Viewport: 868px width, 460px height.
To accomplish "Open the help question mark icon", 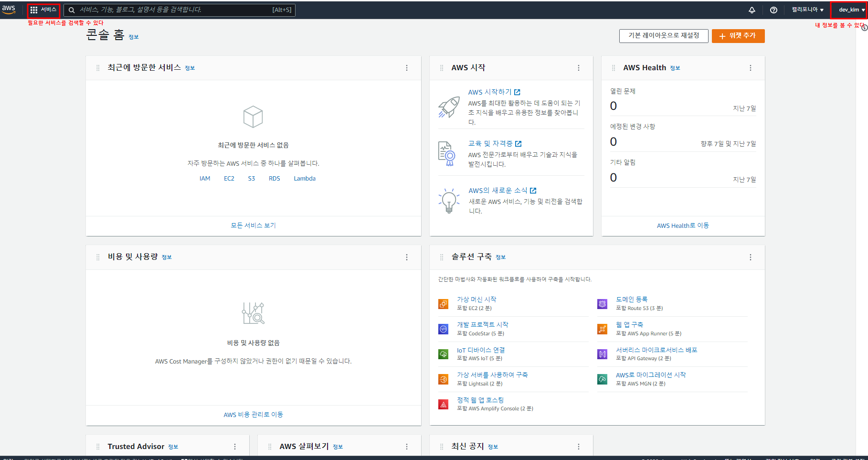I will [x=773, y=10].
